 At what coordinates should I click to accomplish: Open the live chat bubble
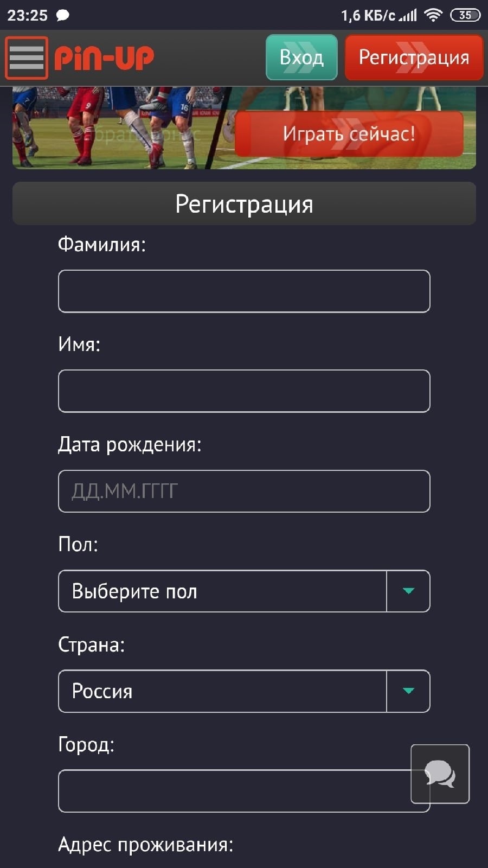click(x=440, y=774)
